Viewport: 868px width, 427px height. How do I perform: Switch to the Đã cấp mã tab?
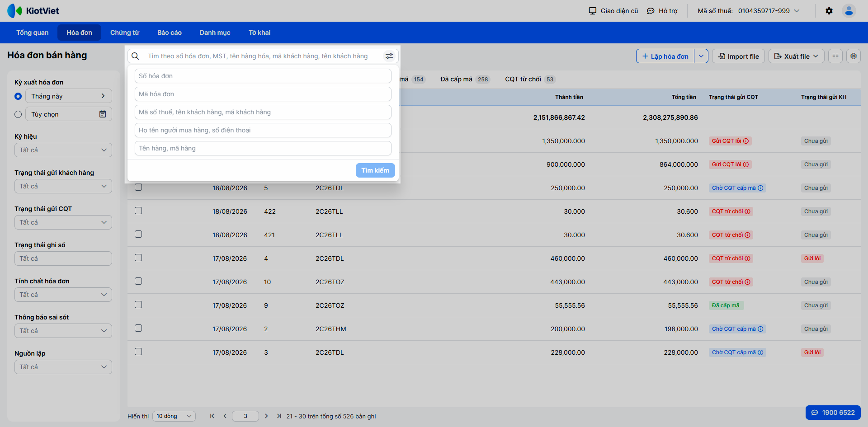point(465,79)
